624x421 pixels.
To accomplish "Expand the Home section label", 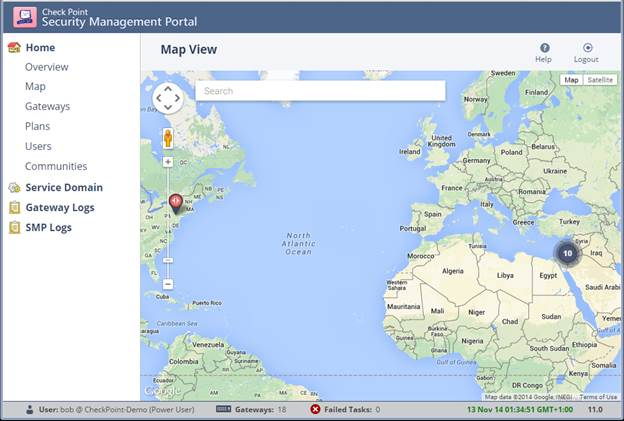I will pyautogui.click(x=40, y=47).
